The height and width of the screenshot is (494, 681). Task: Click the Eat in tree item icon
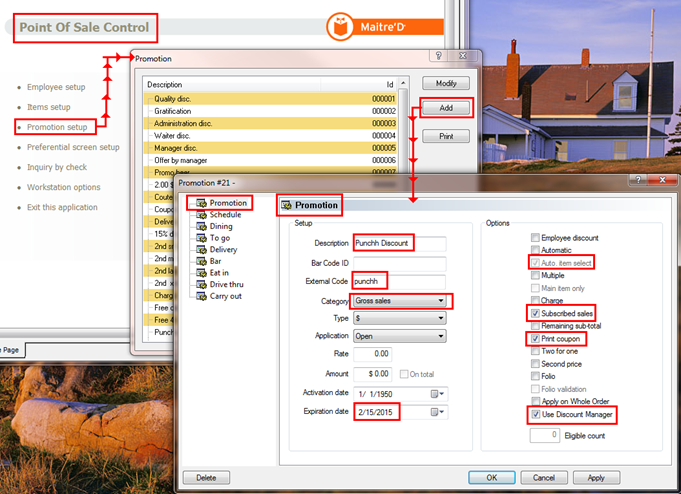pos(201,273)
